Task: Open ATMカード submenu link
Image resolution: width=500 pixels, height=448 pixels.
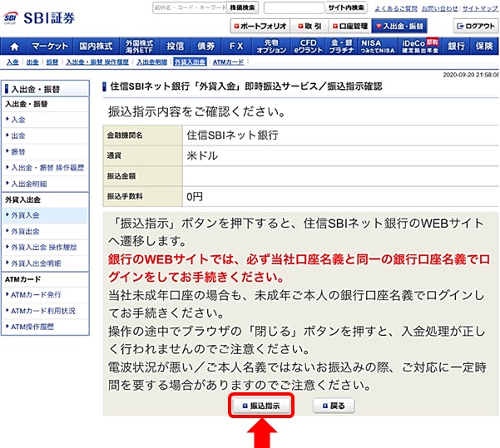Action: [228, 62]
